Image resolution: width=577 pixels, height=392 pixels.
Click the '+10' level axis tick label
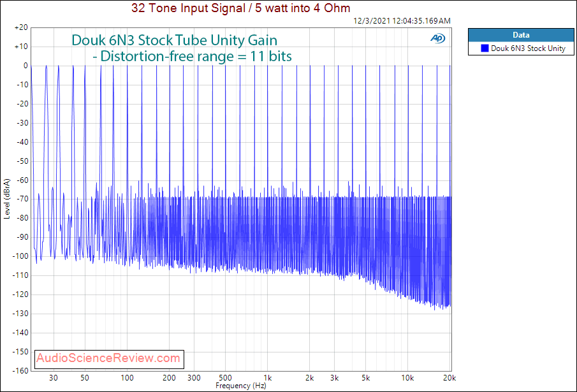click(x=21, y=47)
